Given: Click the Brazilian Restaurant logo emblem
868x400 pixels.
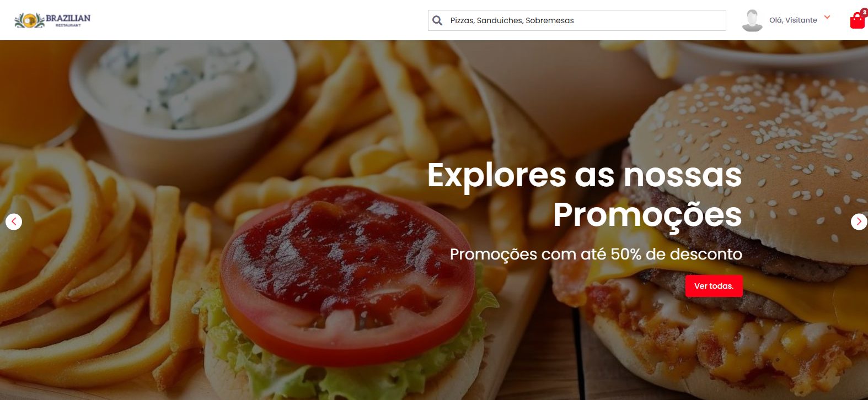Looking at the screenshot, I should tap(29, 20).
